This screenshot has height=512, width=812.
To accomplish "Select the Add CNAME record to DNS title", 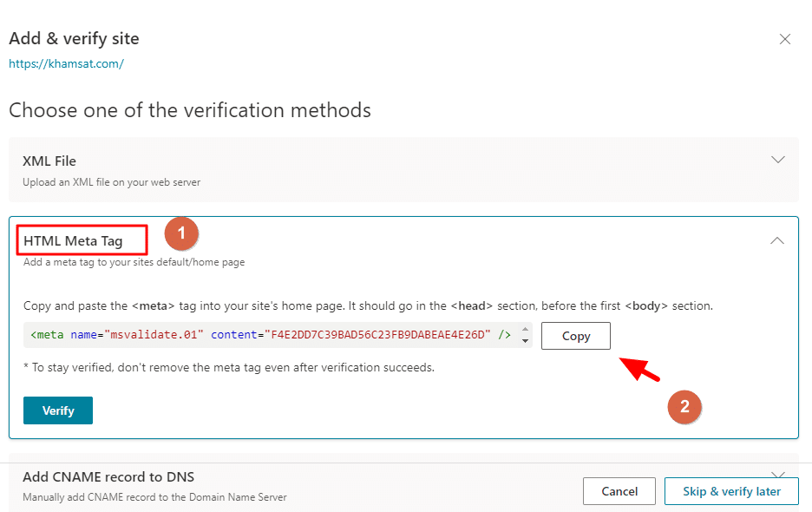I will point(108,476).
